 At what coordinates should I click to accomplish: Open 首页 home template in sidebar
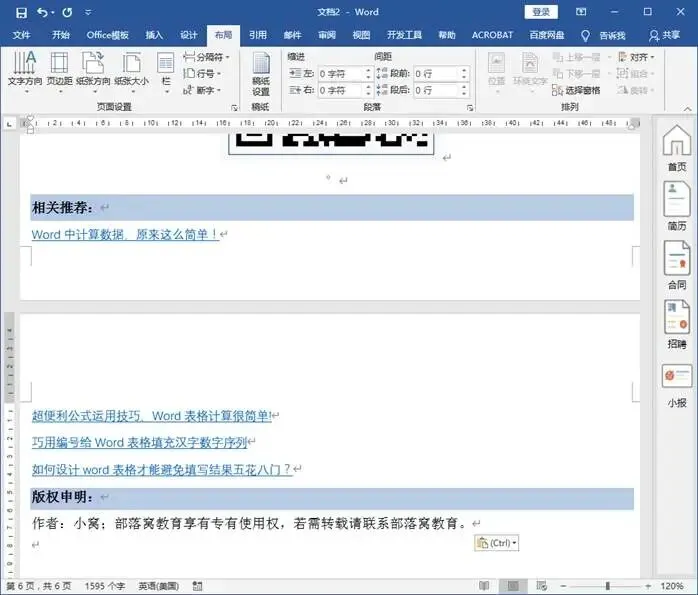click(x=677, y=148)
